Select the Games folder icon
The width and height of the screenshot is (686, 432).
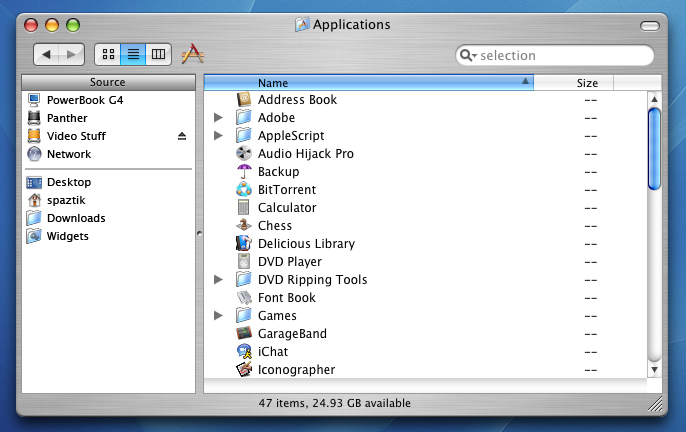tap(244, 316)
